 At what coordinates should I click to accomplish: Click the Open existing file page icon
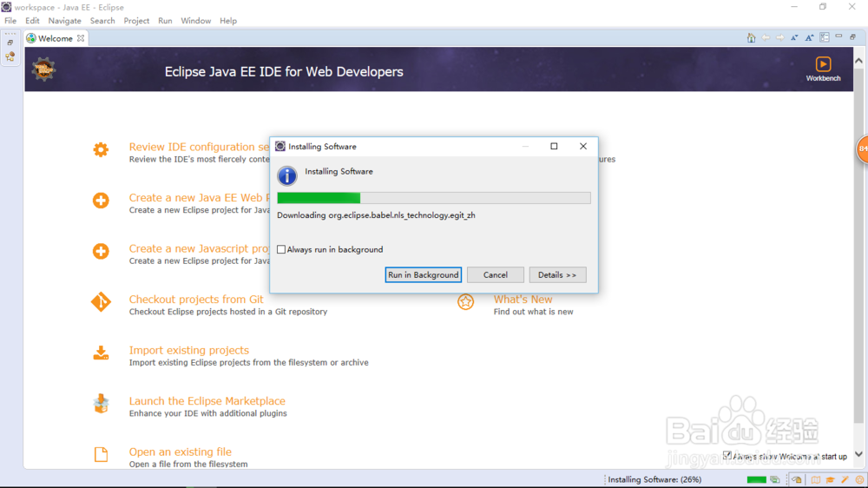(101, 455)
